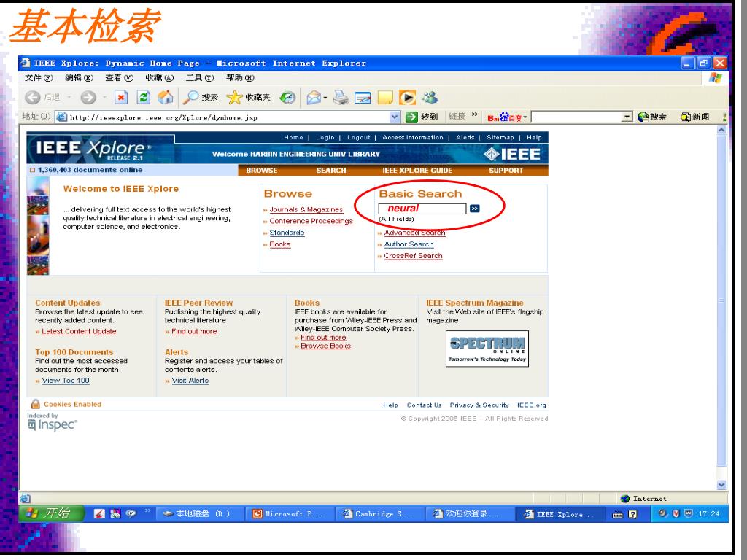Image resolution: width=747 pixels, height=560 pixels.
Task: Click the IE Forward arrow button
Action: pos(88,98)
